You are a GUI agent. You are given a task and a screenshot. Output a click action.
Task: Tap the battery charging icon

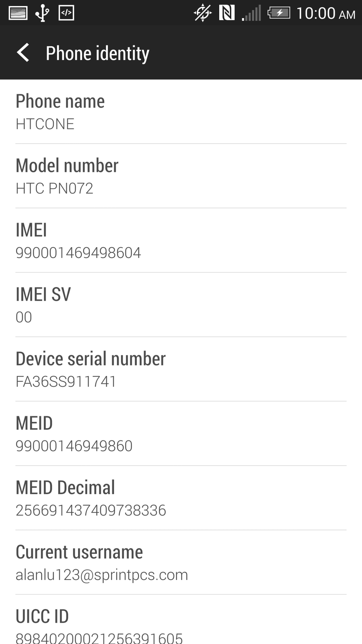279,13
